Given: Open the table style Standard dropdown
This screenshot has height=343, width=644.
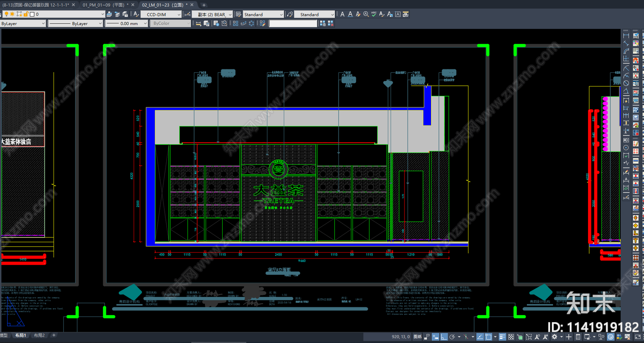Looking at the screenshot, I should [281, 14].
